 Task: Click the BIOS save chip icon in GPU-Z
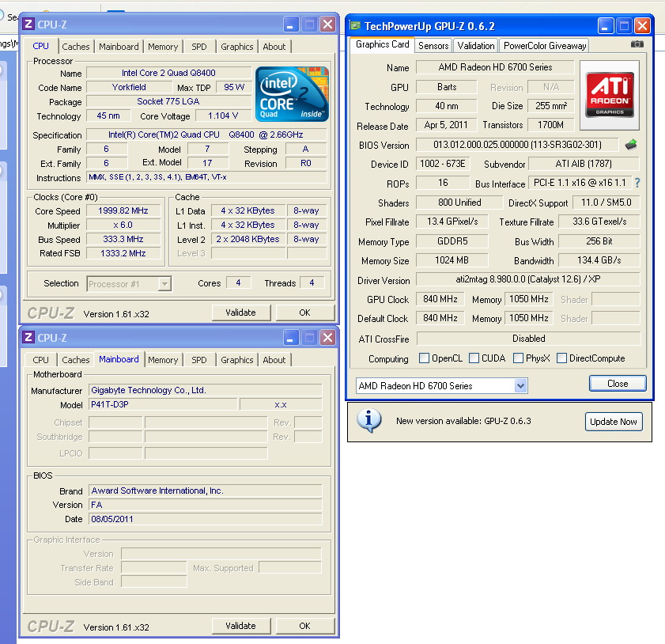click(x=631, y=145)
